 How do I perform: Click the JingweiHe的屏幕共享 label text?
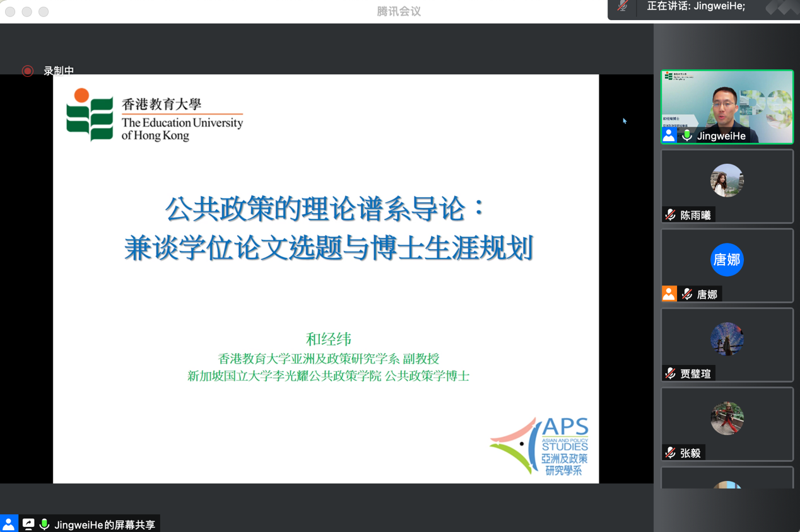[105, 524]
